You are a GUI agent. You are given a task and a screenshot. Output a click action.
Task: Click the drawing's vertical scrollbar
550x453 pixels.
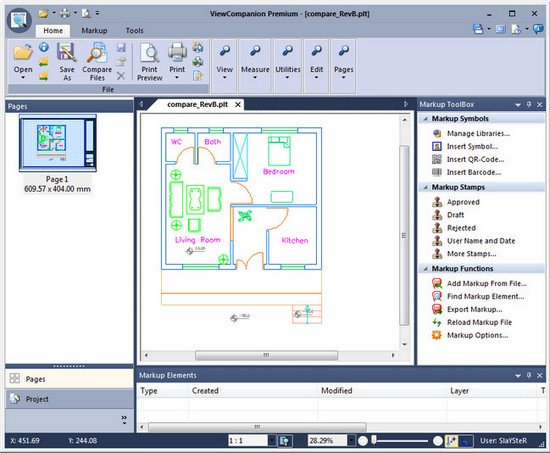404,235
